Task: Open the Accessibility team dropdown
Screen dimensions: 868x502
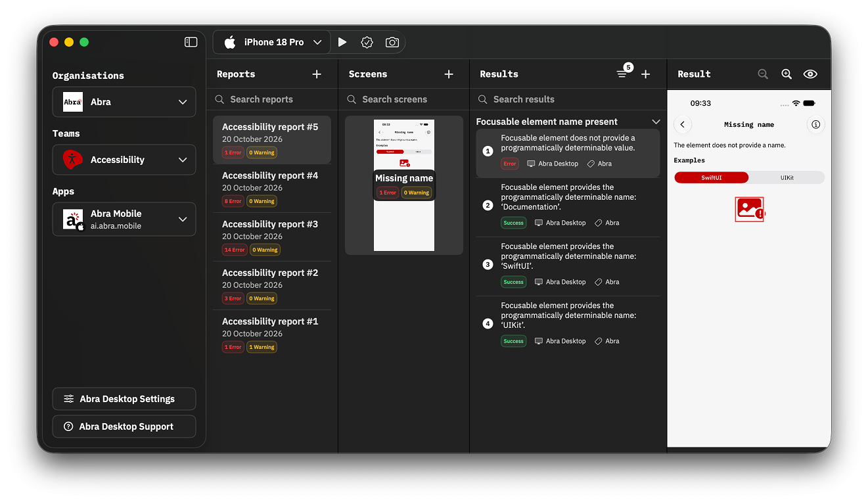Action: [124, 160]
